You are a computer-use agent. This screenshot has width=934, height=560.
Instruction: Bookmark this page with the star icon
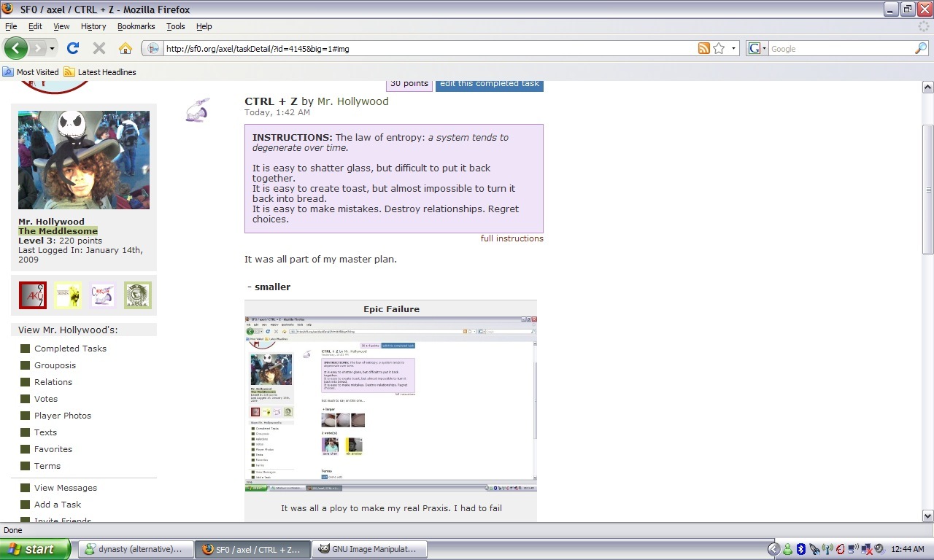[719, 48]
